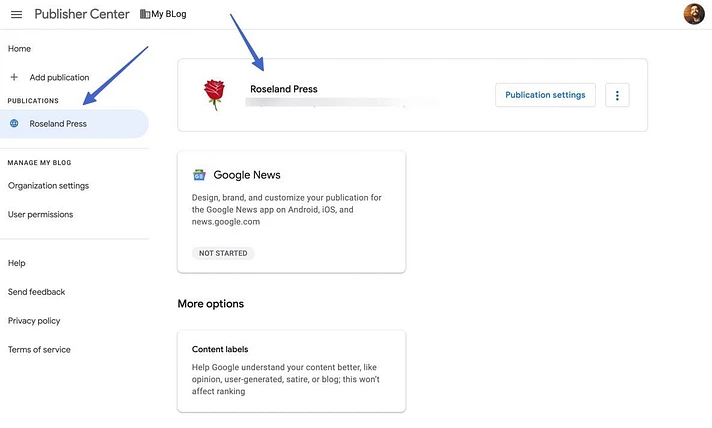Open User permissions
The height and width of the screenshot is (428, 712).
tap(40, 214)
